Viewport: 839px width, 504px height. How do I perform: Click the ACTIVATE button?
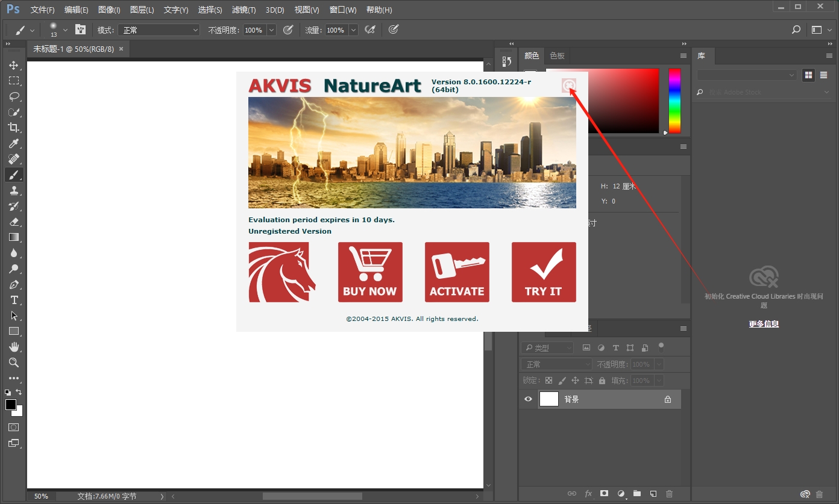pos(457,272)
